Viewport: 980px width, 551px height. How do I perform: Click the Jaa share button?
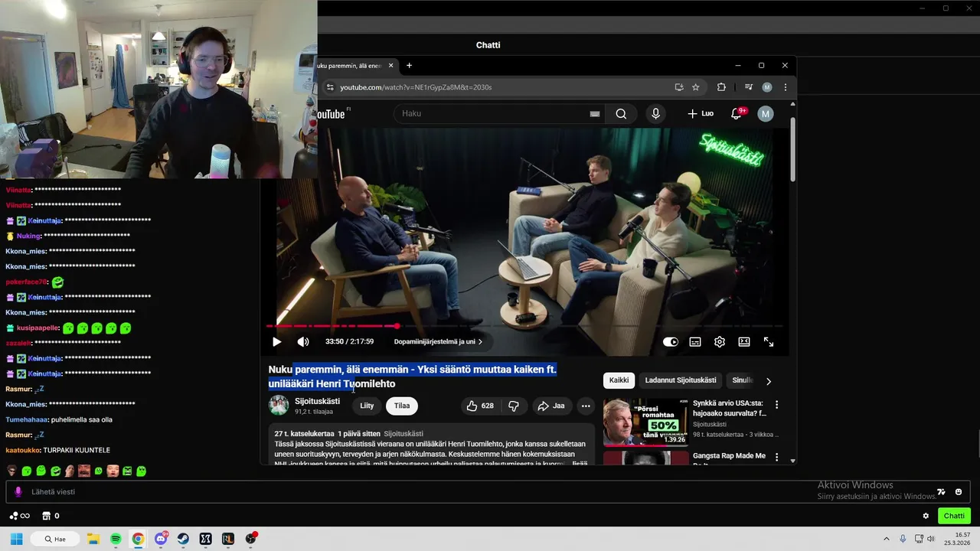551,406
